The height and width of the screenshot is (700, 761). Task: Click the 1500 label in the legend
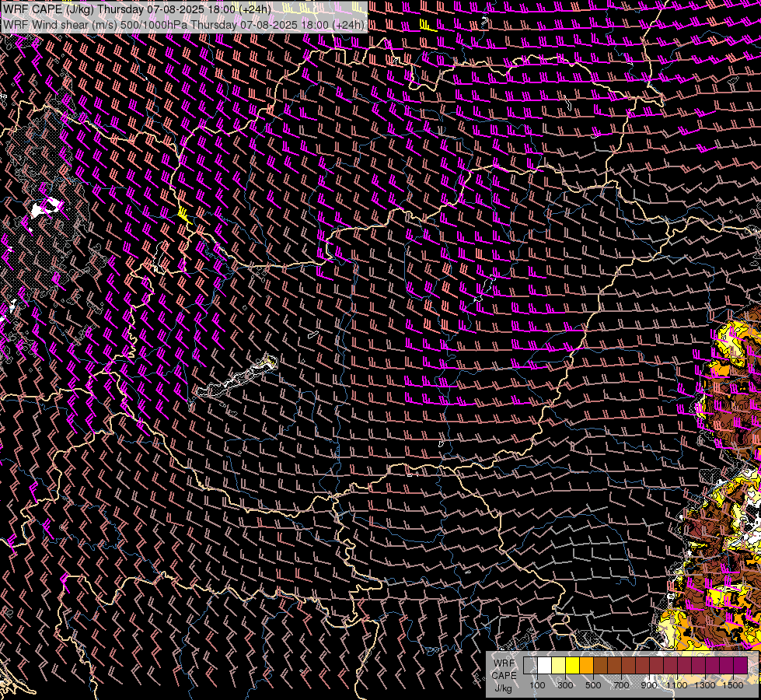[733, 685]
